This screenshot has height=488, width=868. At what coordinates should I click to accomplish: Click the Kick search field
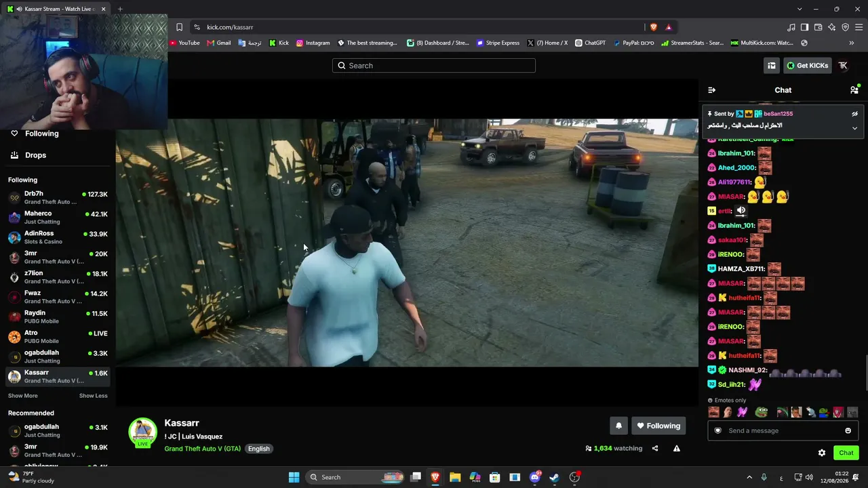[434, 66]
